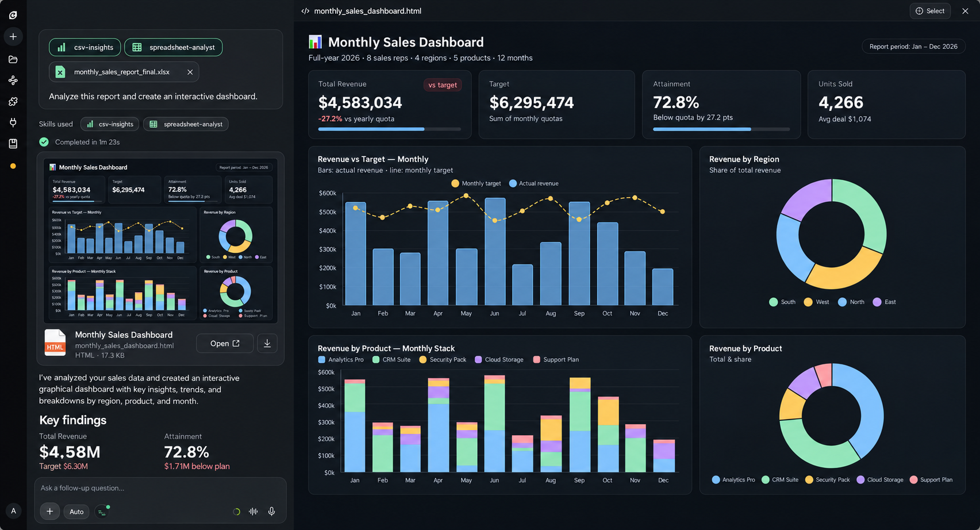The height and width of the screenshot is (530, 980).
Task: Click the $6,295,474 target value
Action: coord(531,102)
